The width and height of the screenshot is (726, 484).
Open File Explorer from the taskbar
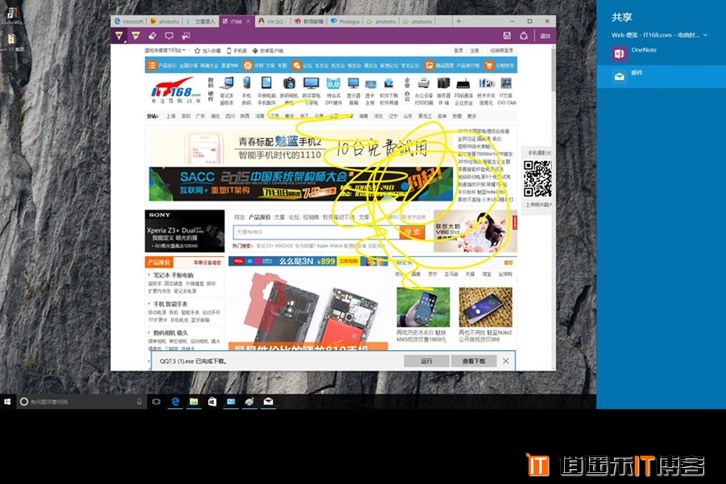[194, 402]
